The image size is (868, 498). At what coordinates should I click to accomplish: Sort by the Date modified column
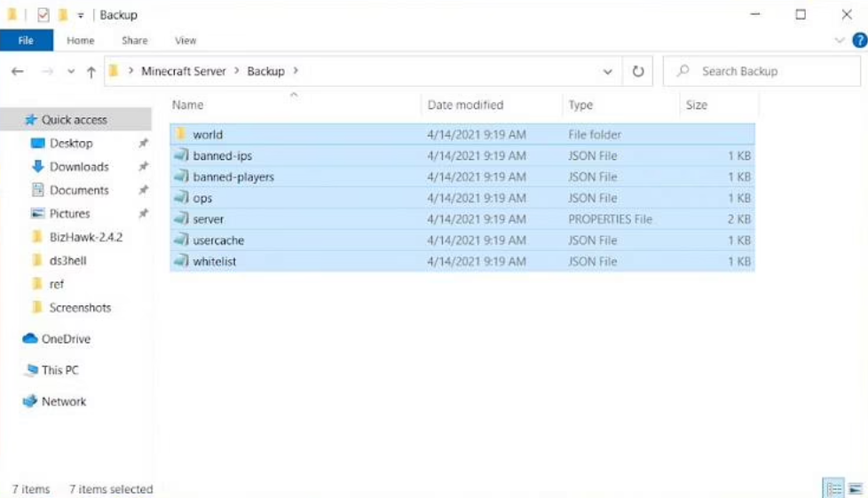pos(465,105)
